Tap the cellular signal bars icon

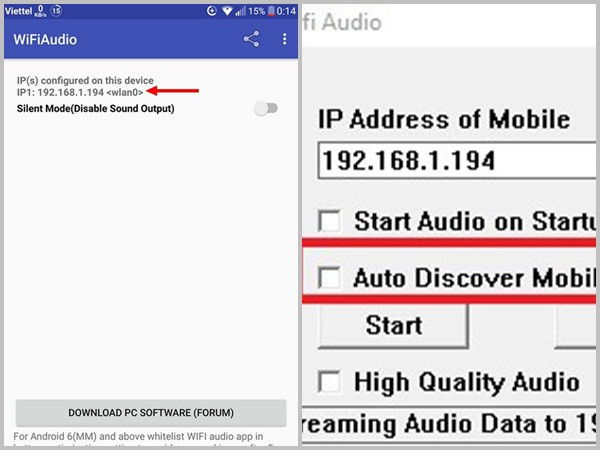pos(240,11)
